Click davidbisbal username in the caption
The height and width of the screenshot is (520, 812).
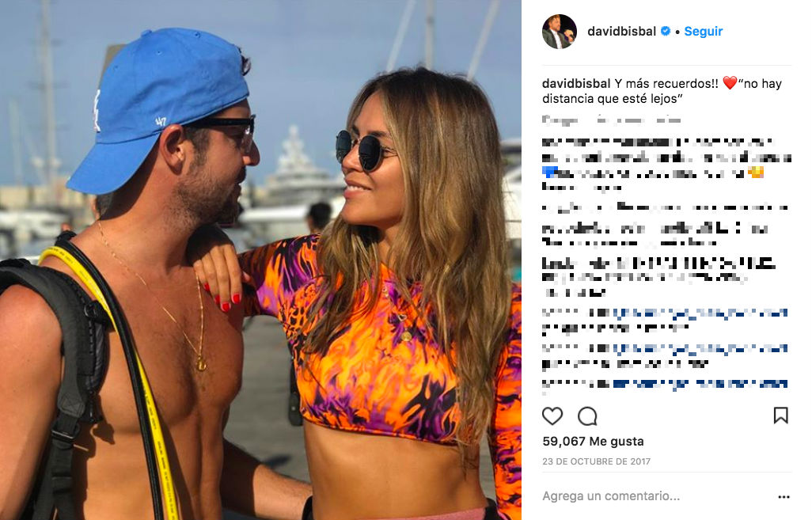tap(576, 83)
